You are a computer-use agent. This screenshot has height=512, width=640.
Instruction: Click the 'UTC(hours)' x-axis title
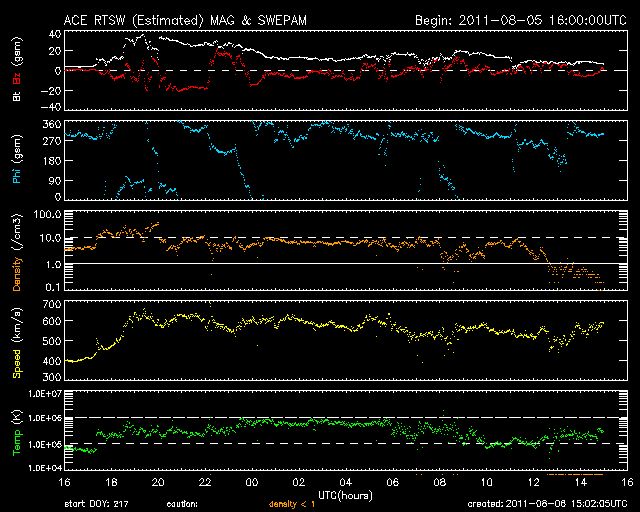[345, 496]
